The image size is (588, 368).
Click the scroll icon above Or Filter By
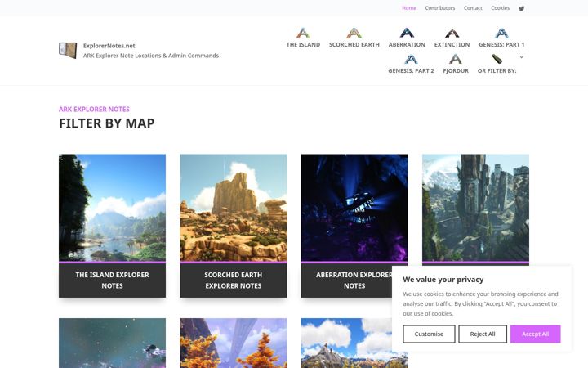point(497,59)
